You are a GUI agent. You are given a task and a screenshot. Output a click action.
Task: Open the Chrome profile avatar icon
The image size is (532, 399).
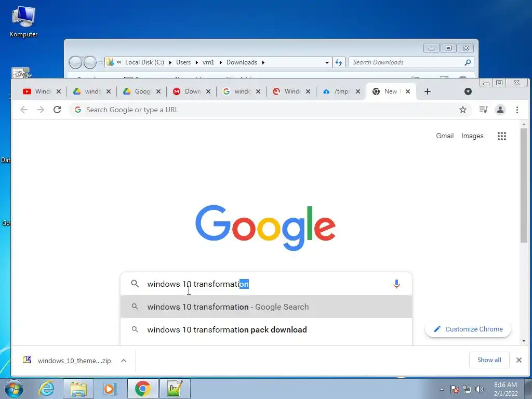(x=500, y=110)
